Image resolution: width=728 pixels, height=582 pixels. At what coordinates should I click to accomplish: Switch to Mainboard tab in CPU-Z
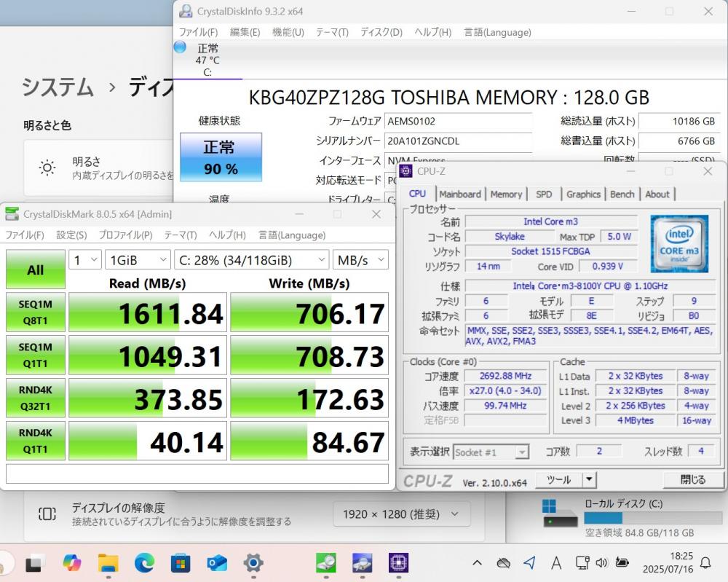pyautogui.click(x=460, y=194)
